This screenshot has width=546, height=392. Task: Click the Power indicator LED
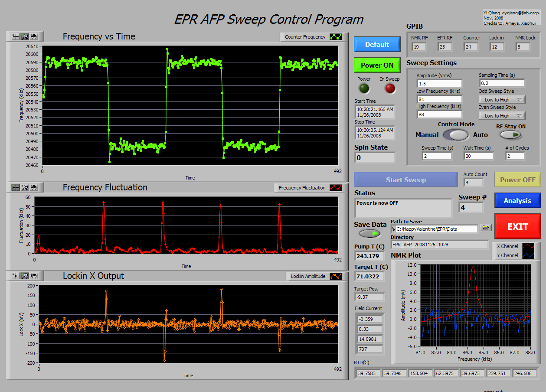364,88
